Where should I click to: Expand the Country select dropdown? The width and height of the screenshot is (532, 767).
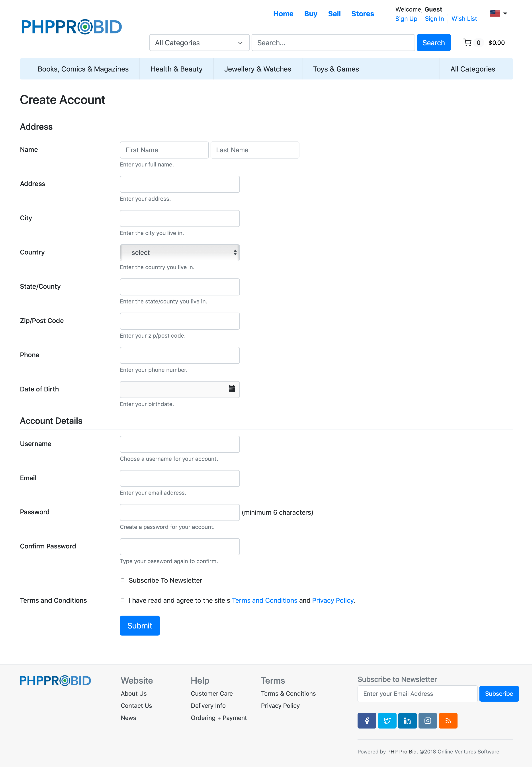click(x=180, y=253)
